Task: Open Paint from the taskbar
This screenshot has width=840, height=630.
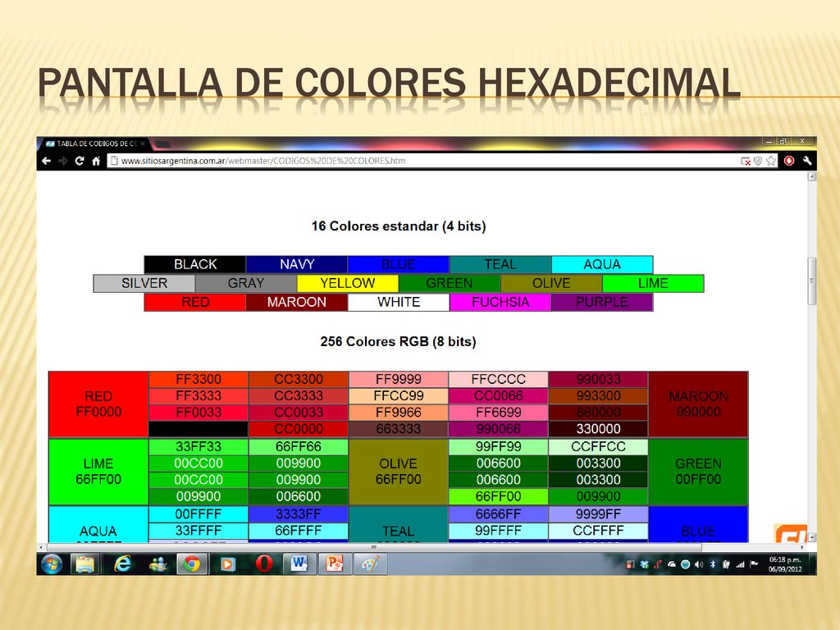Action: (x=370, y=564)
